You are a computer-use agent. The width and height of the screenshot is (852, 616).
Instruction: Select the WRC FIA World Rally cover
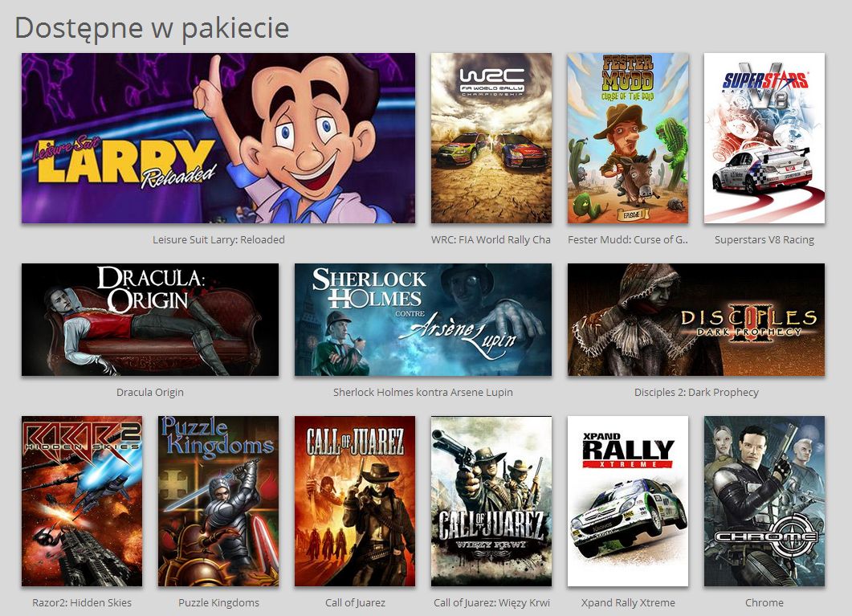click(x=491, y=138)
